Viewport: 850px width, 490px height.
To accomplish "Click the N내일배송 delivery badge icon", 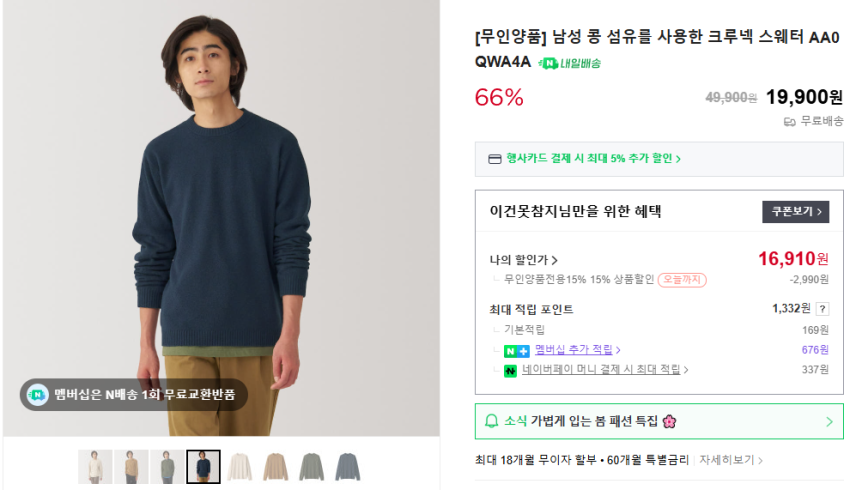I will [x=548, y=63].
